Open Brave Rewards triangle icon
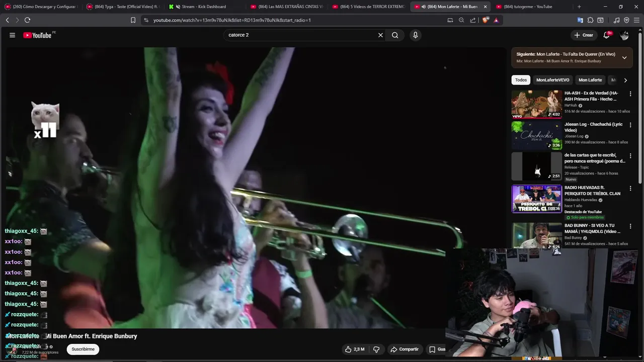The height and width of the screenshot is (362, 644). point(496,20)
